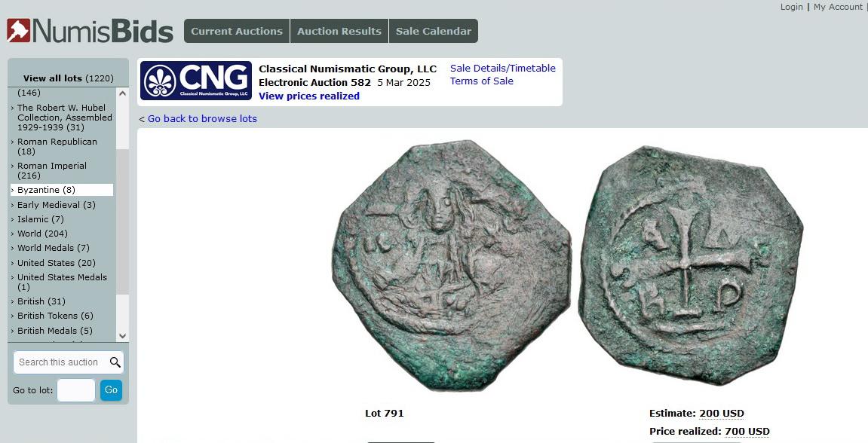Image resolution: width=868 pixels, height=443 pixels.
Task: Open the Sale Calendar tab
Action: coord(434,31)
